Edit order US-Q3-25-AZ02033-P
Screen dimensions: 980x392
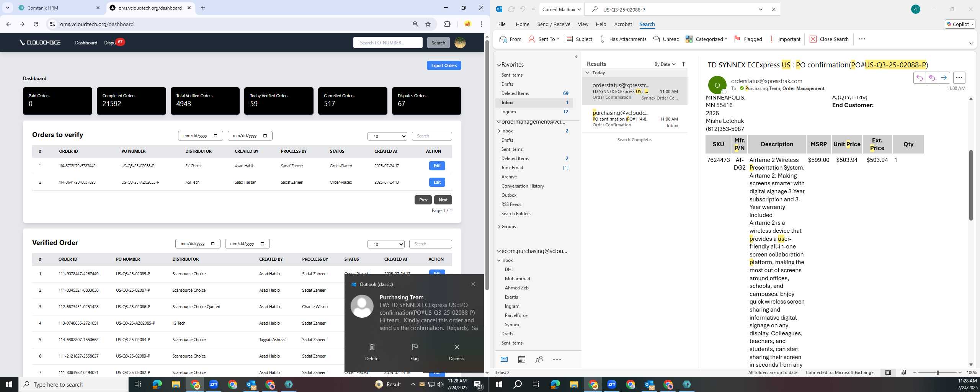pos(437,182)
